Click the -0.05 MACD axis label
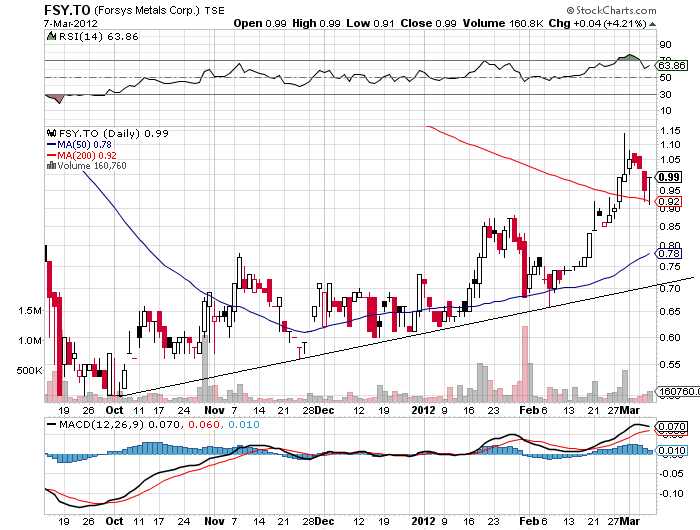Screen dimensions: 700x530 tap(671, 474)
